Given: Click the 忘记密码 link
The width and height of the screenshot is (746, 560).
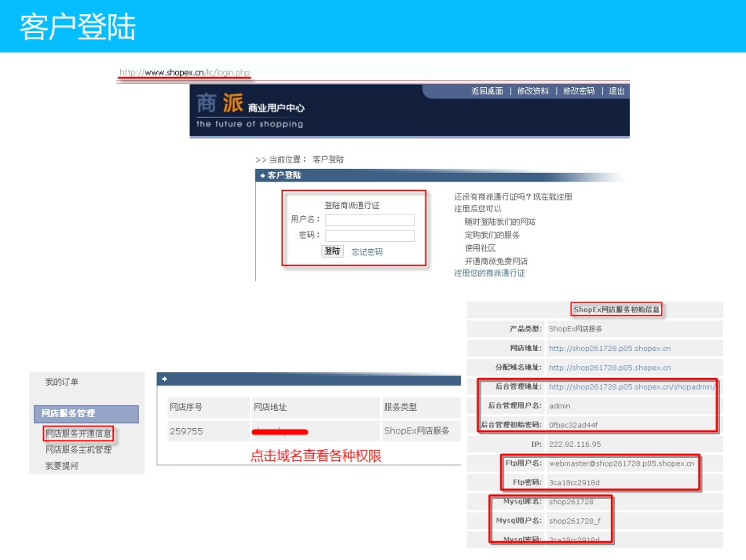Looking at the screenshot, I should (x=367, y=251).
